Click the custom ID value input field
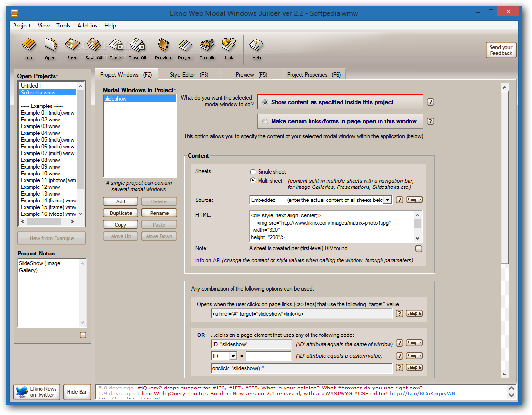Image resolution: width=532 pixels, height=415 pixels. click(269, 356)
